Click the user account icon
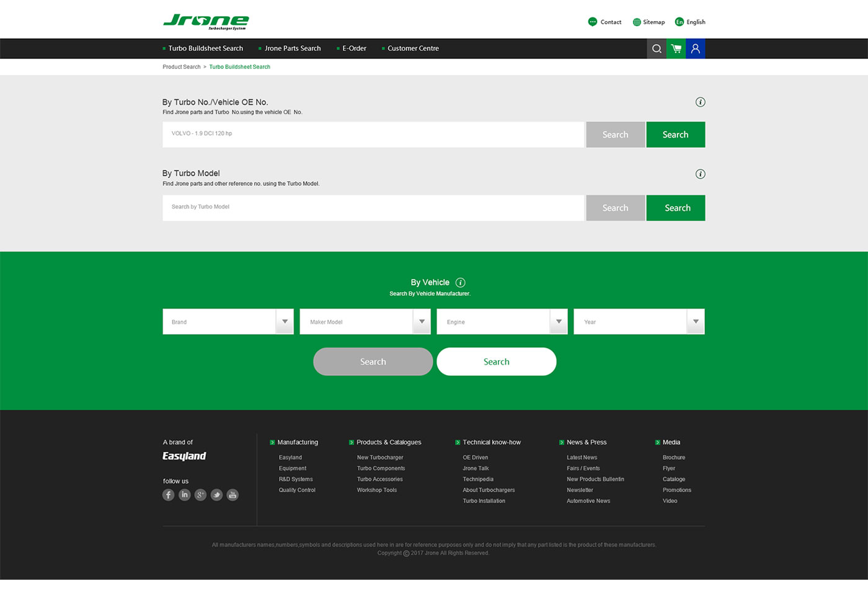 click(695, 48)
